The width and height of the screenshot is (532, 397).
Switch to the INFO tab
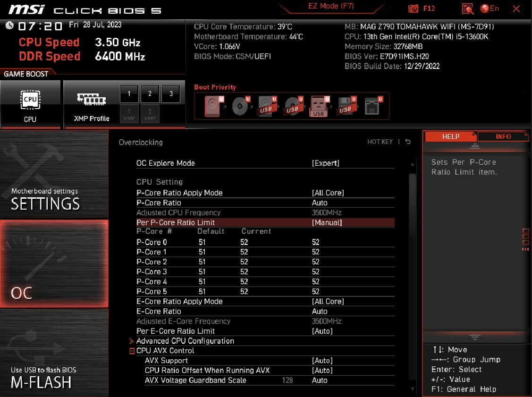[x=503, y=136]
